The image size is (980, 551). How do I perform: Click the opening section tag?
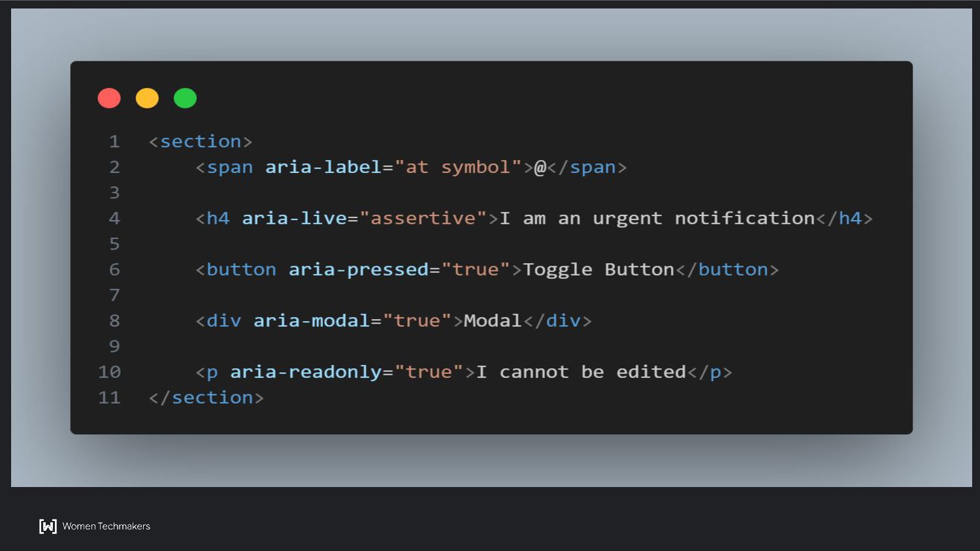coord(200,142)
